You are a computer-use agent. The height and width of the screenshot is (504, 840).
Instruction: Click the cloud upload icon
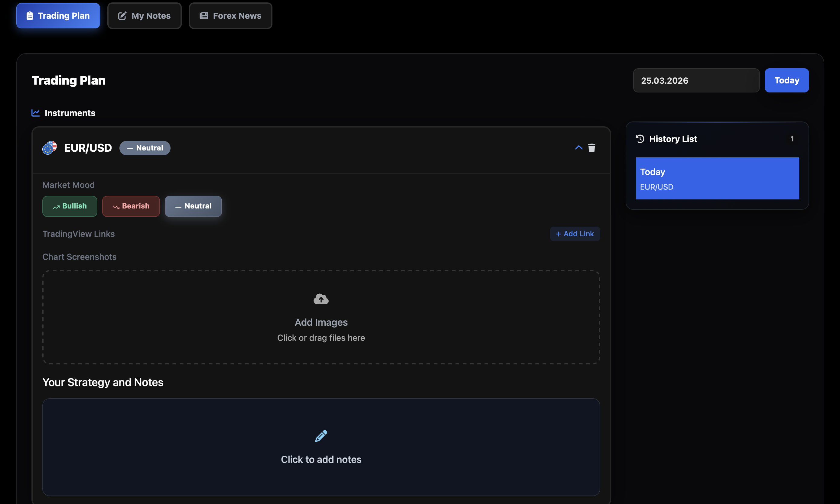pos(321,299)
